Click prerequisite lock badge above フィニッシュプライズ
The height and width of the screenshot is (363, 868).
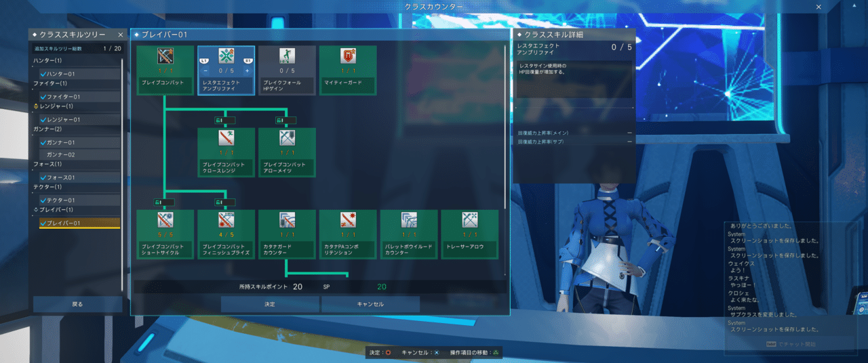[x=226, y=202]
